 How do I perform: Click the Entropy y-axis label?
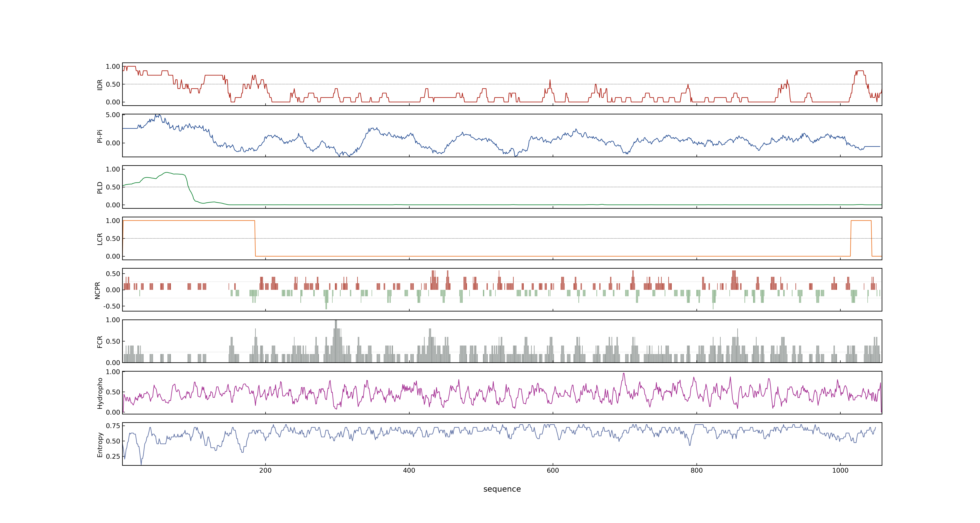tap(100, 444)
